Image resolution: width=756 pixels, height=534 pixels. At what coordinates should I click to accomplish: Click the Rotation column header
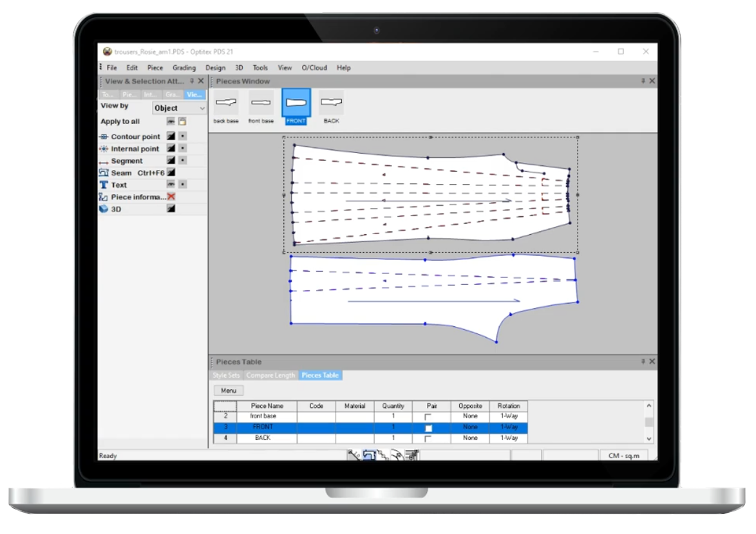[508, 406]
